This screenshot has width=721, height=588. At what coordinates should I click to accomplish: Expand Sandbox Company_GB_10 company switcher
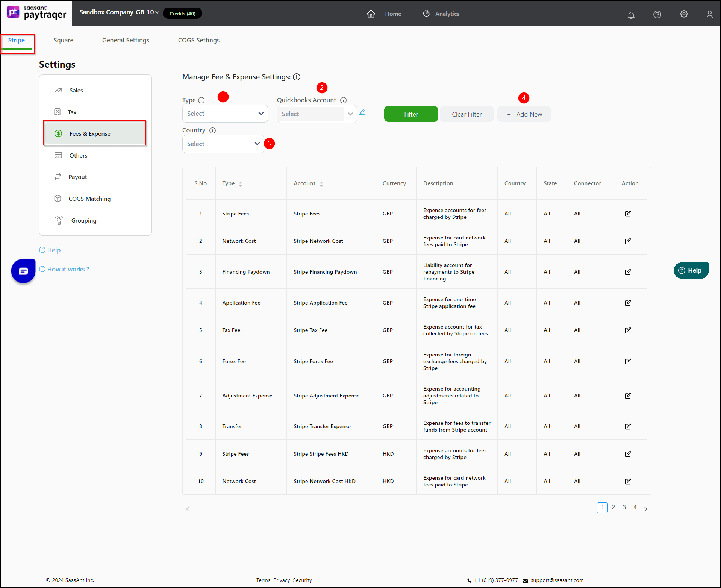click(x=119, y=12)
